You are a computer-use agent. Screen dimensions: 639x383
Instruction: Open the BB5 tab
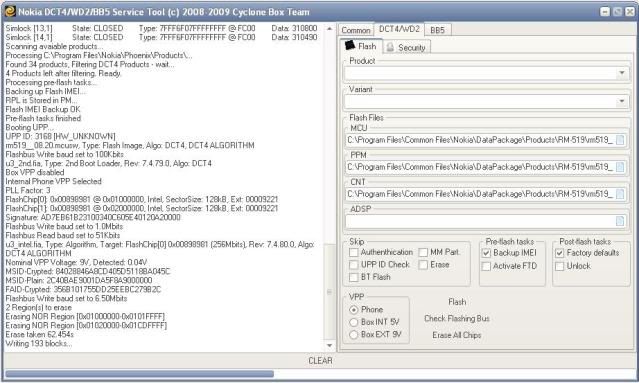pos(437,30)
